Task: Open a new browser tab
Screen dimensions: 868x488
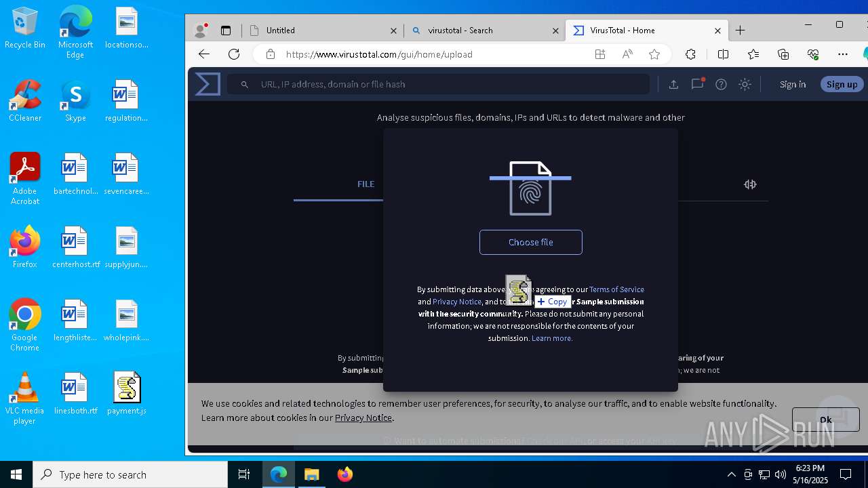Action: click(740, 30)
